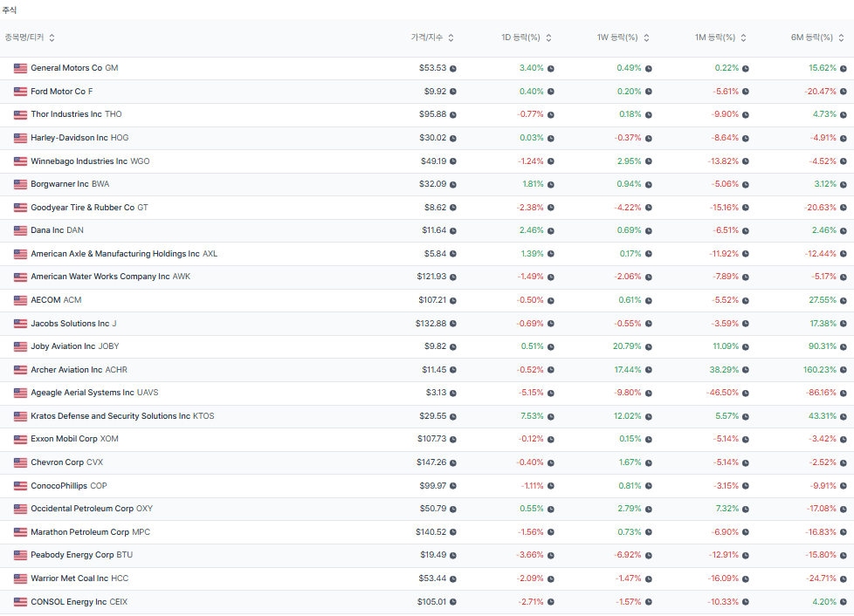This screenshot has height=616, width=854.
Task: Select Harley-Davidson 1D value 0.03%
Action: (532, 138)
